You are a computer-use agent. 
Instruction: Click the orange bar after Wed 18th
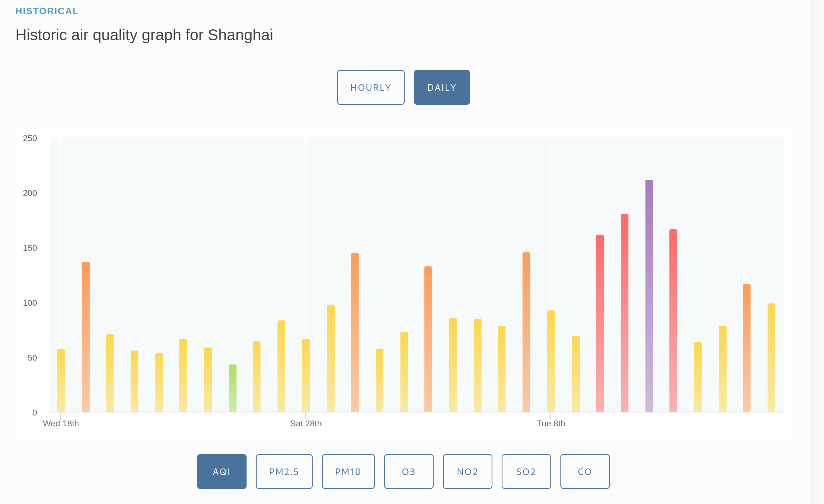[x=86, y=337]
